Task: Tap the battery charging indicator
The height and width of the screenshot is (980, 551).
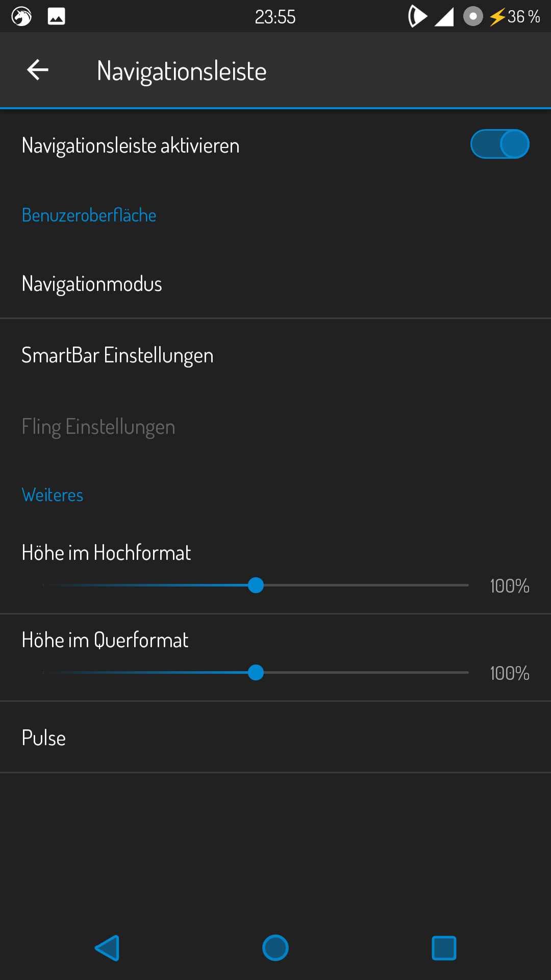Action: 514,17
